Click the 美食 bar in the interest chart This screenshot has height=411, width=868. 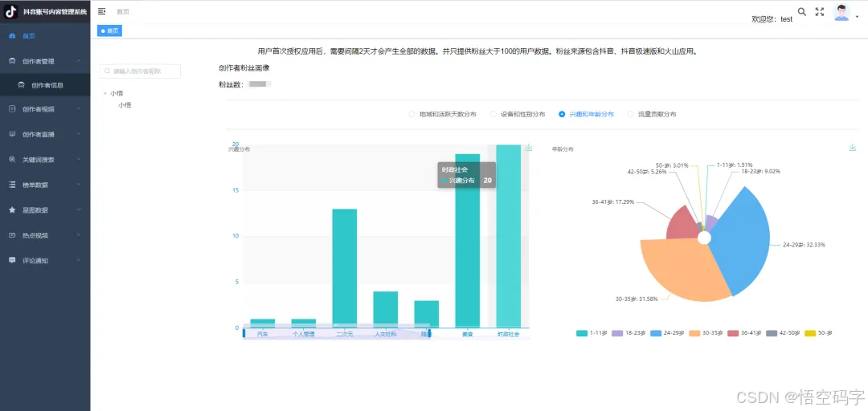point(467,241)
